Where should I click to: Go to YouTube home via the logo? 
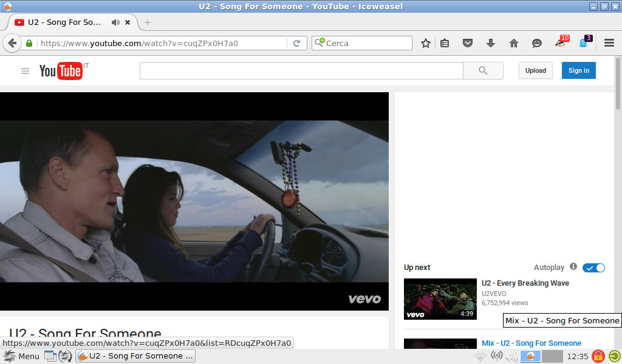61,71
